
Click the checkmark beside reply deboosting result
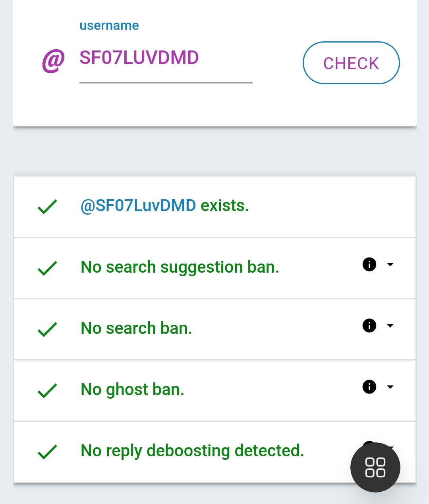point(47,452)
